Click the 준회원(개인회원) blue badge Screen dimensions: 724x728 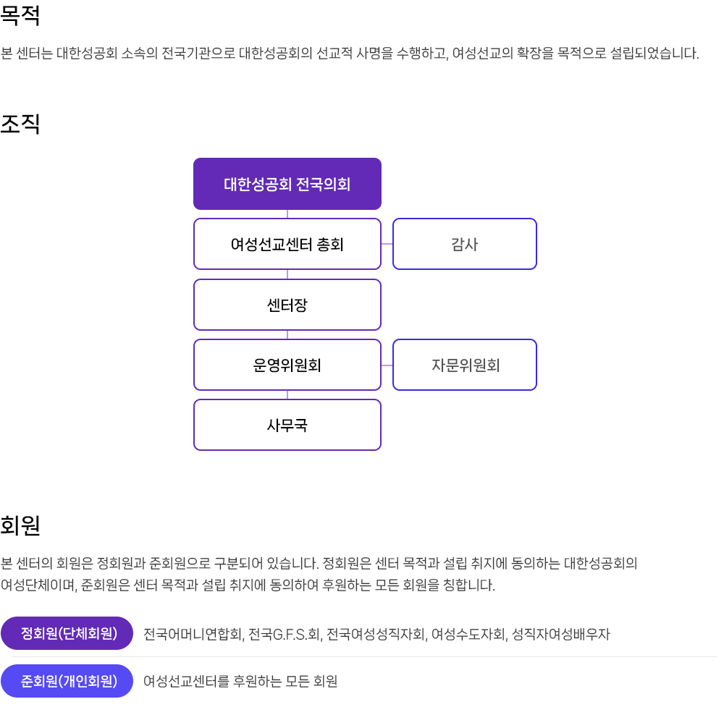click(68, 681)
